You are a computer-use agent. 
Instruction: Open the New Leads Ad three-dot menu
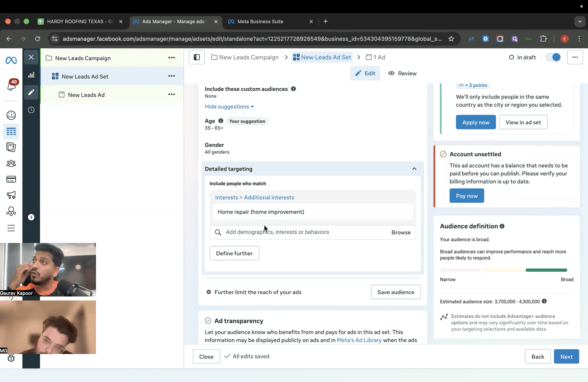click(x=172, y=94)
